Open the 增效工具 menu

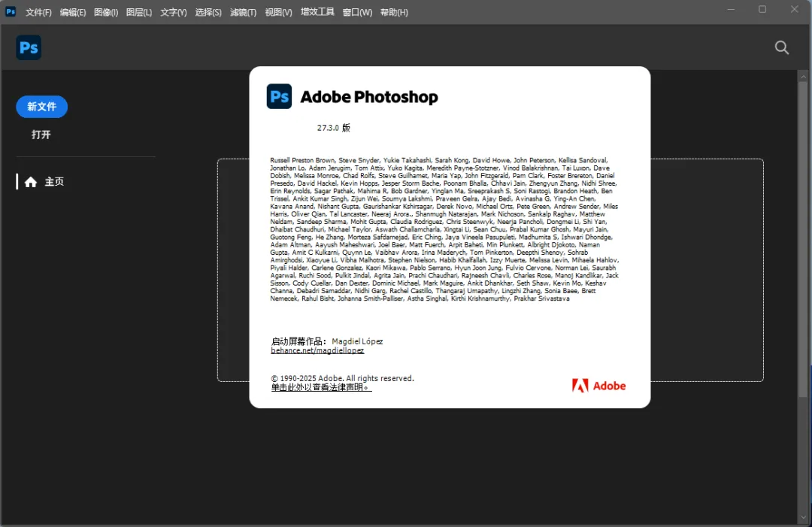tap(317, 12)
